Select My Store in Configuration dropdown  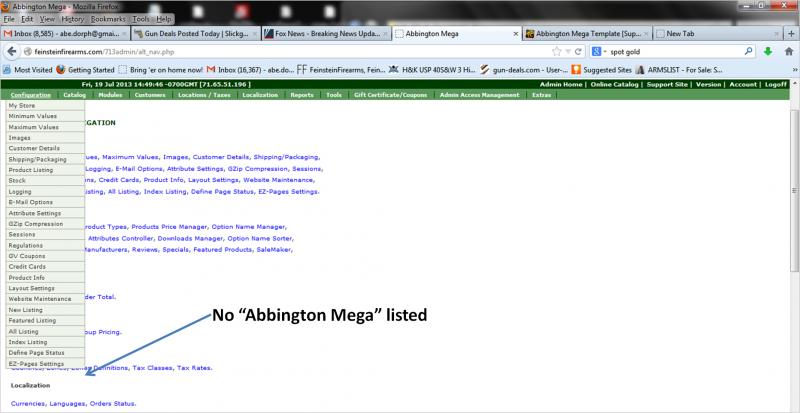[x=45, y=106]
